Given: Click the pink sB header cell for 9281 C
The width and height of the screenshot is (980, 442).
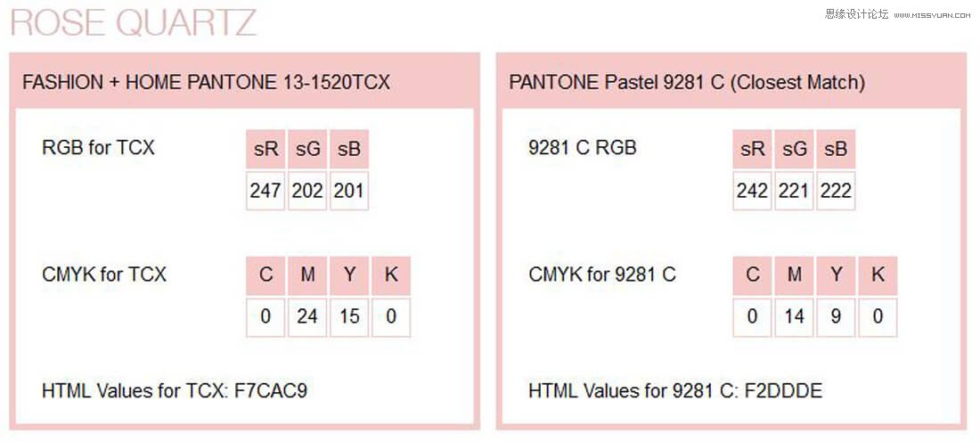Looking at the screenshot, I should pos(836,150).
